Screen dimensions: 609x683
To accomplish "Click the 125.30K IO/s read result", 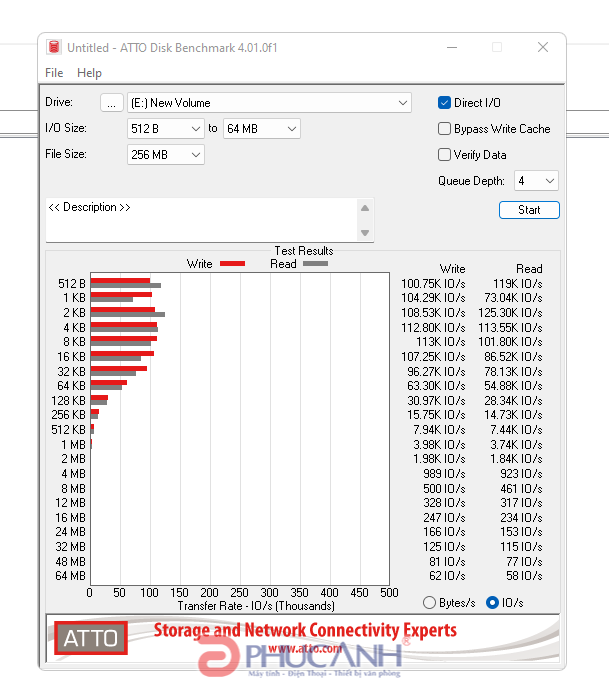I will pos(510,313).
